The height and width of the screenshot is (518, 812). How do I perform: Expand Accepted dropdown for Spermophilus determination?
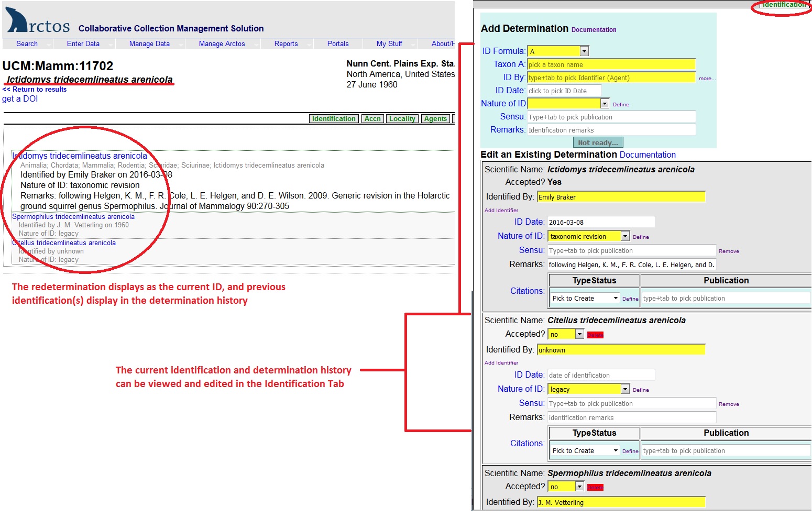(566, 487)
